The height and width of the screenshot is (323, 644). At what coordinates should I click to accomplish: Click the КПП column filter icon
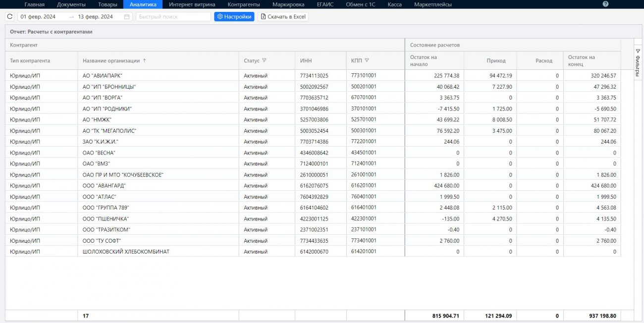click(367, 60)
